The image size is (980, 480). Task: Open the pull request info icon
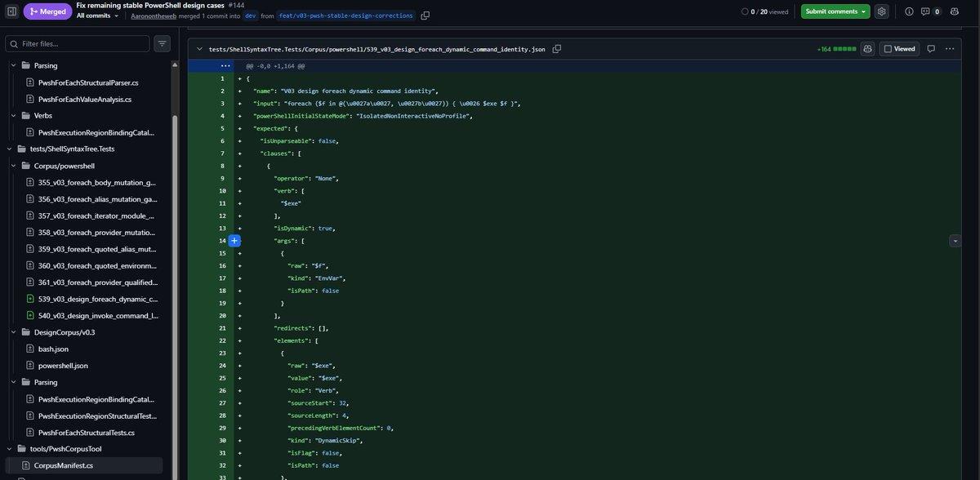point(909,11)
